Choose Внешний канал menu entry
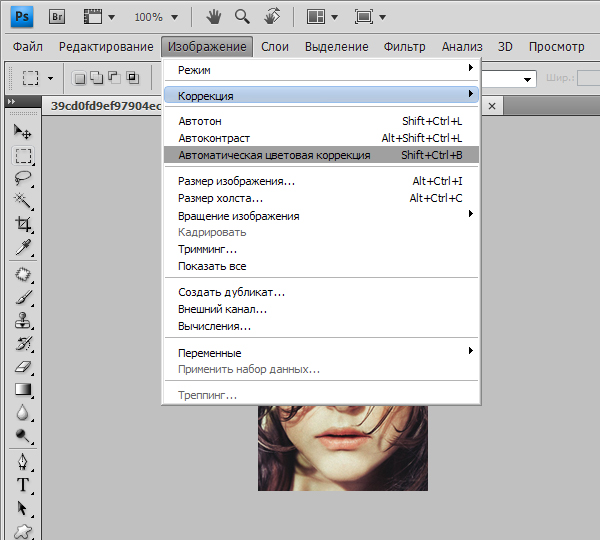Screen dimensions: 600x540 (321, 309)
